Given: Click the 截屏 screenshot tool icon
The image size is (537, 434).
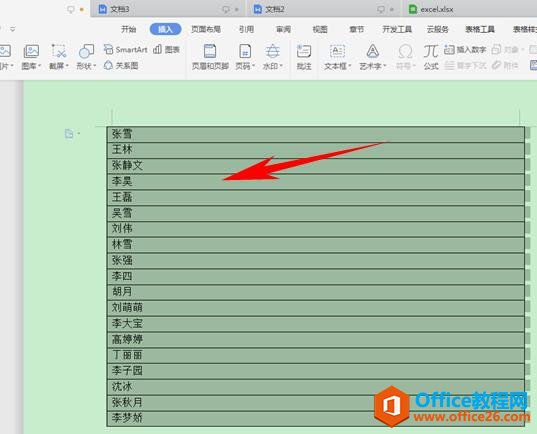Looking at the screenshot, I should [x=59, y=51].
